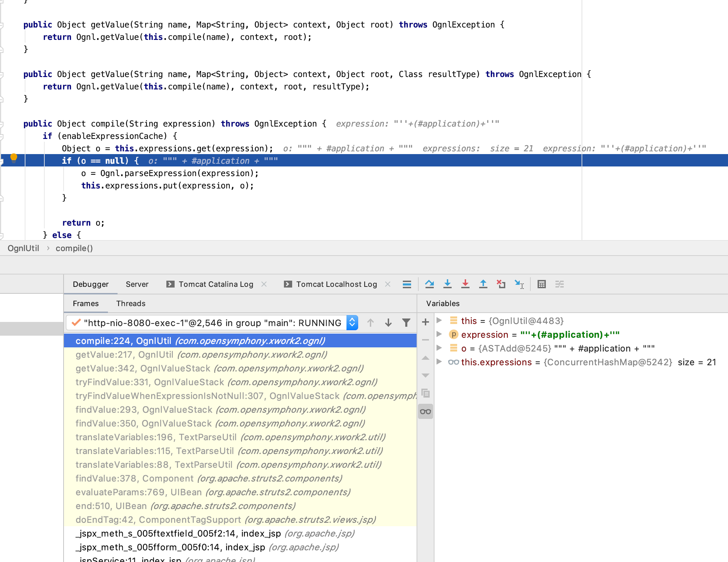Click the 'expression' variable name in Variables

pyautogui.click(x=485, y=334)
